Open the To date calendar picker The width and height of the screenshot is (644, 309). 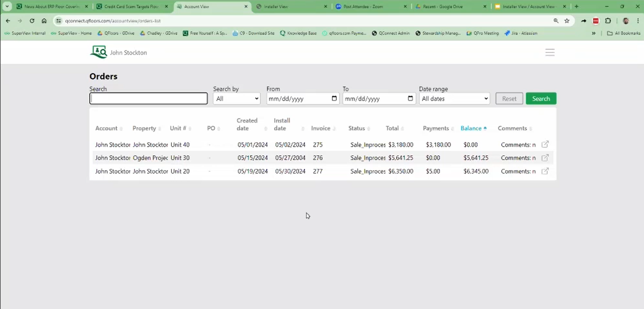(411, 99)
